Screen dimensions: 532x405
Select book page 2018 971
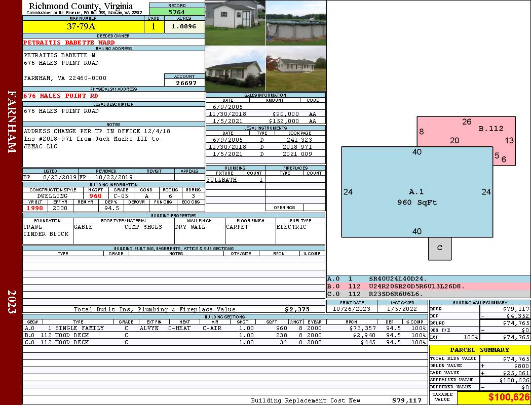(297, 147)
